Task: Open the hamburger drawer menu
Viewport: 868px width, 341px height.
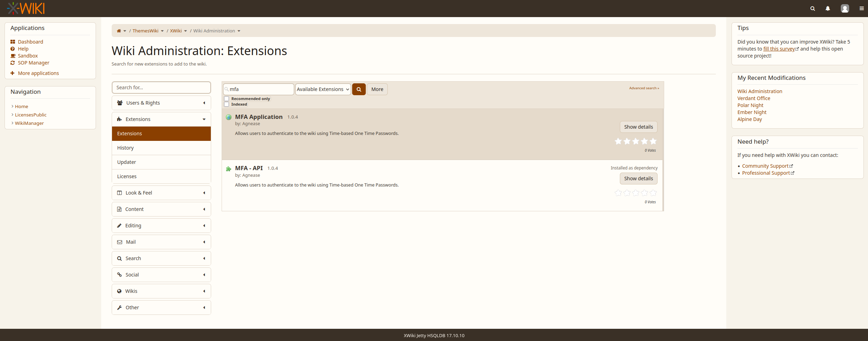Action: pyautogui.click(x=861, y=8)
